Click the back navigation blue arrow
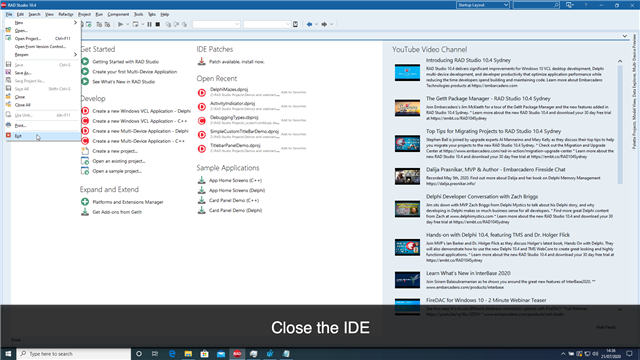The width and height of the screenshot is (640, 360). point(309,24)
